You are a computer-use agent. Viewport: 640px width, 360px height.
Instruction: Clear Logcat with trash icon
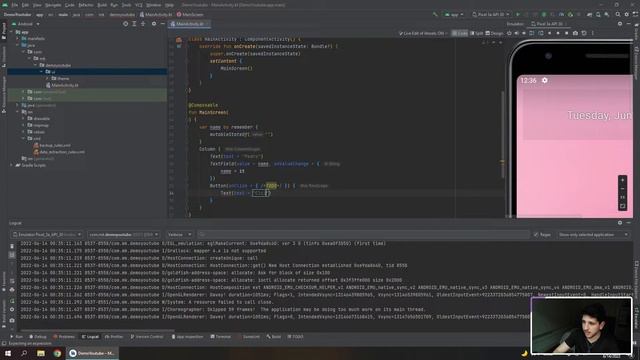coord(12,247)
